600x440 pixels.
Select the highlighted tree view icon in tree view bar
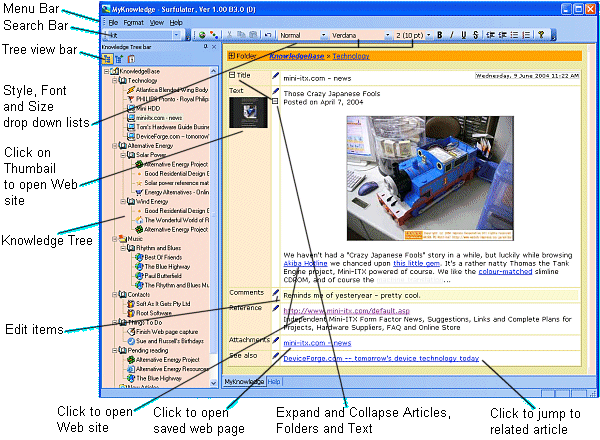pos(107,59)
